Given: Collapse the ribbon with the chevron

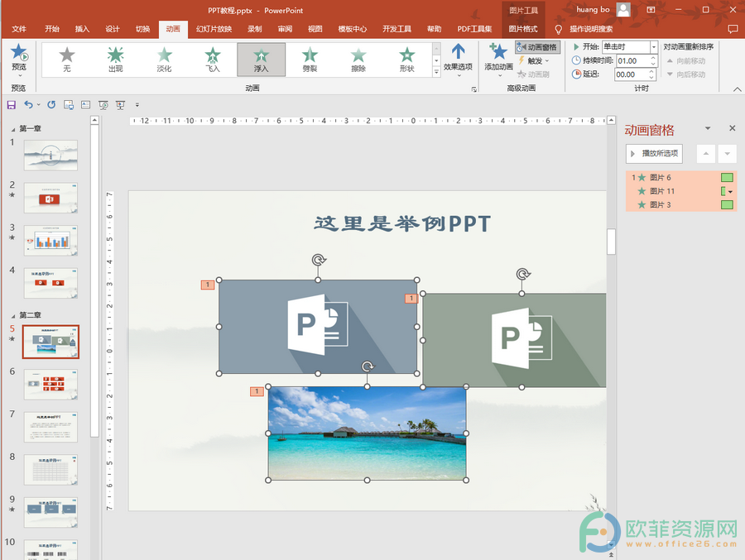Looking at the screenshot, I should pyautogui.click(x=737, y=89).
